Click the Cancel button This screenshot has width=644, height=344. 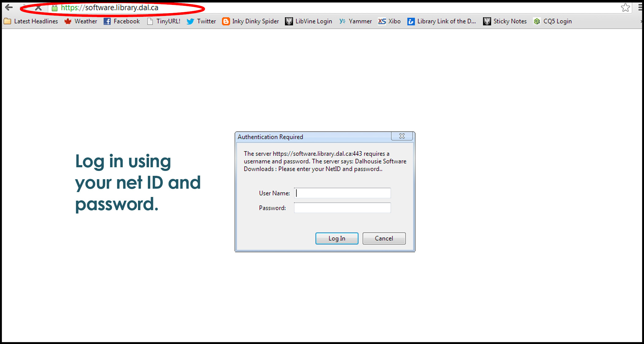384,238
